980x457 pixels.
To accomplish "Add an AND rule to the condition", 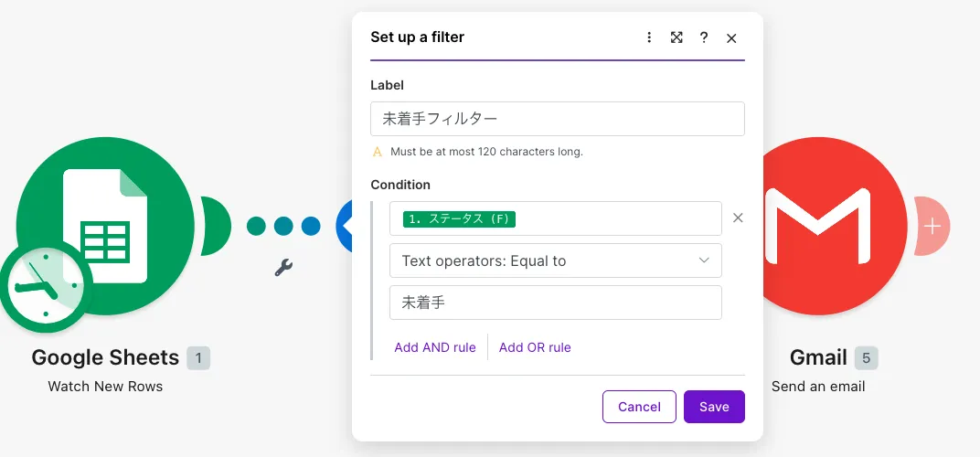I will click(x=435, y=347).
